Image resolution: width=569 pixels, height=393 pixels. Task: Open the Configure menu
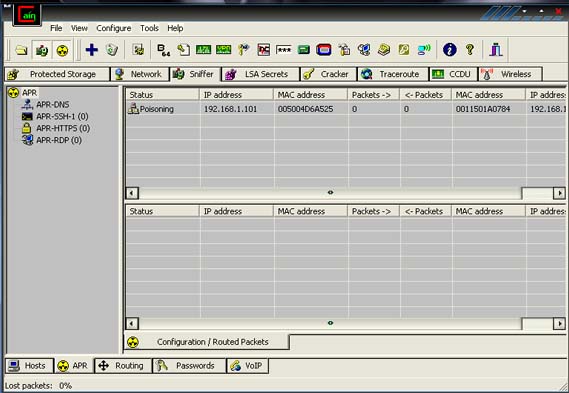[x=114, y=28]
